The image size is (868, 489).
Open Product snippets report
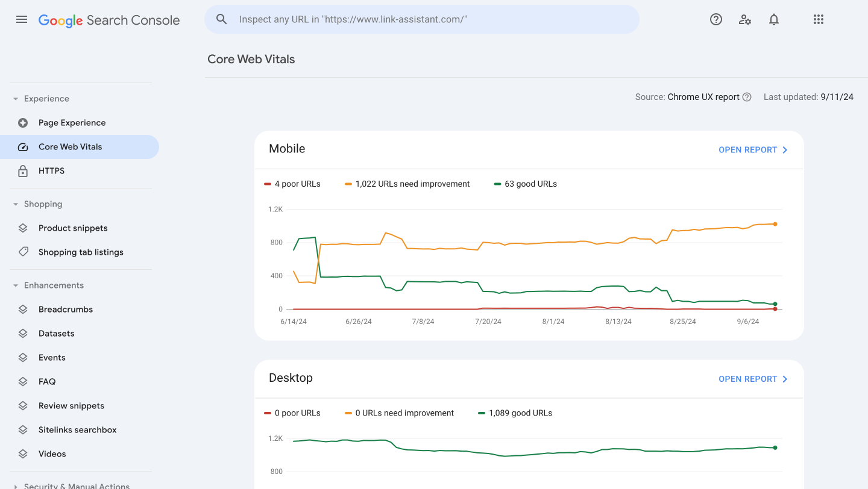tap(80, 228)
